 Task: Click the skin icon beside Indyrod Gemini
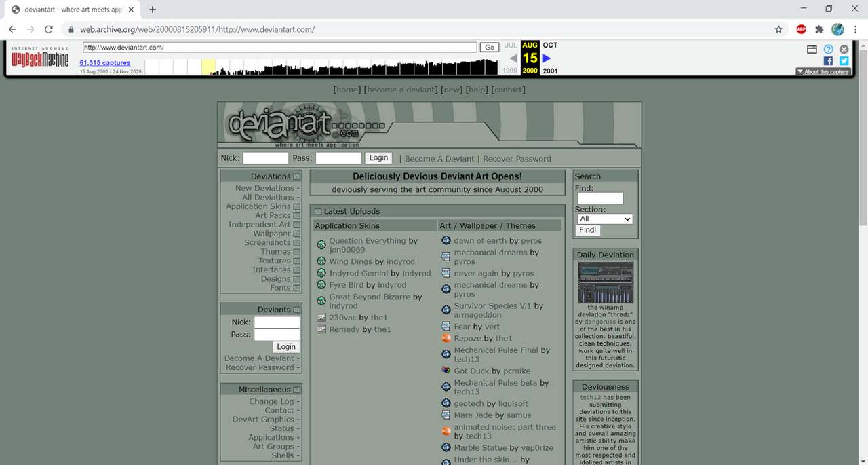point(321,273)
